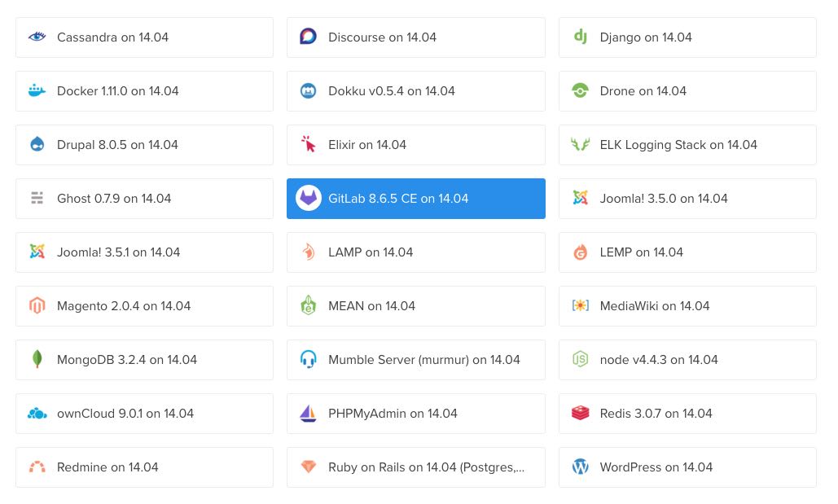Click the WordPress W icon

(580, 467)
